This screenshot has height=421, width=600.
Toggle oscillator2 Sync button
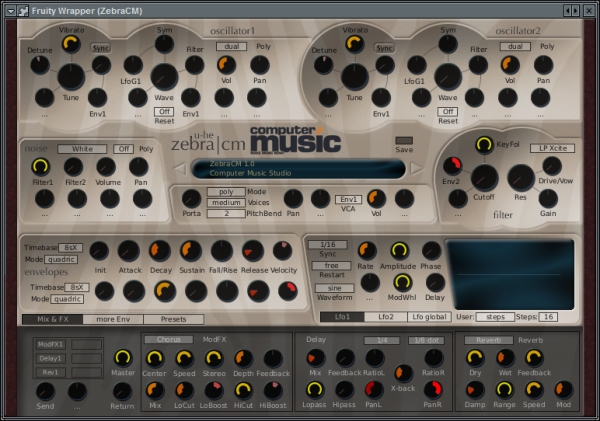(384, 48)
